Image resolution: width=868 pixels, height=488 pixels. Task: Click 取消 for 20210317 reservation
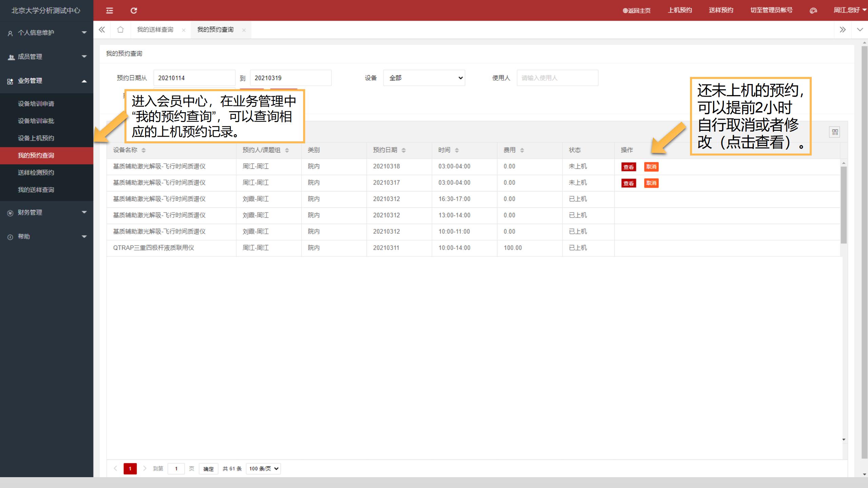(651, 183)
